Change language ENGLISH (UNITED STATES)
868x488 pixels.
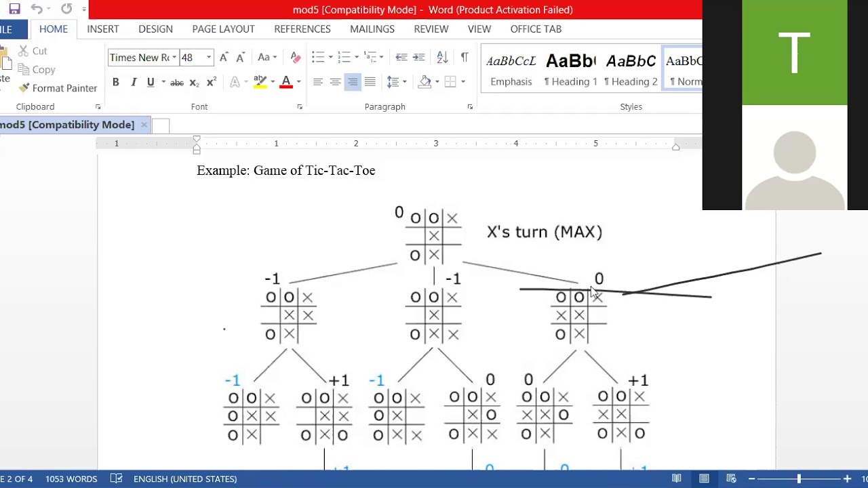(185, 479)
